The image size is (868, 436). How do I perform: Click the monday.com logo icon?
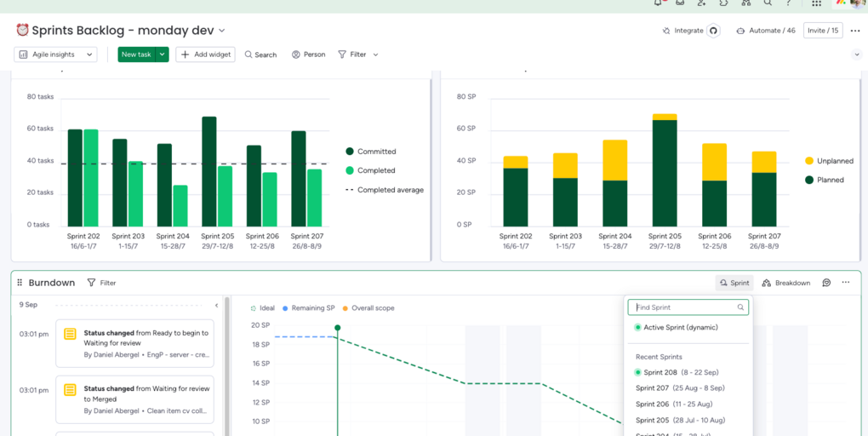point(841,3)
